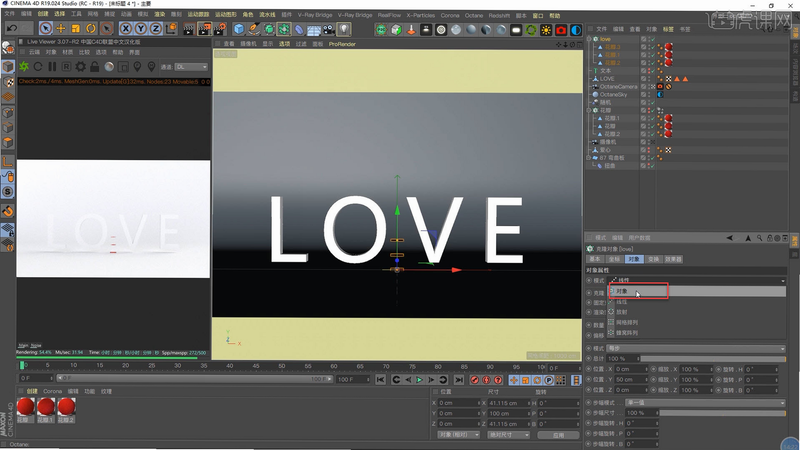Image resolution: width=800 pixels, height=450 pixels.
Task: Open the Octane menu
Action: click(474, 15)
